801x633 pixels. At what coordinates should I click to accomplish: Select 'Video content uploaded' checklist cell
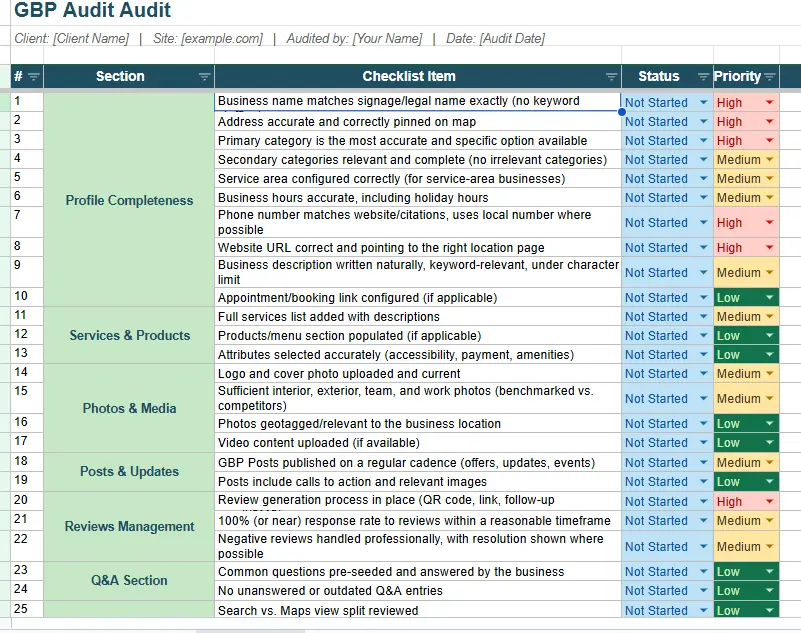pos(417,442)
